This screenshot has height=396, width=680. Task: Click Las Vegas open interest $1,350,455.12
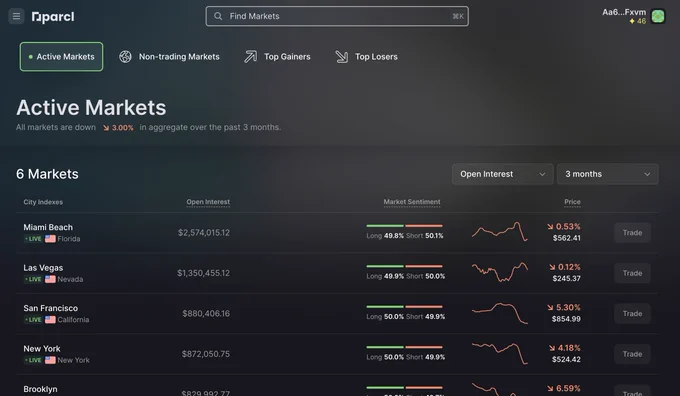tap(203, 273)
